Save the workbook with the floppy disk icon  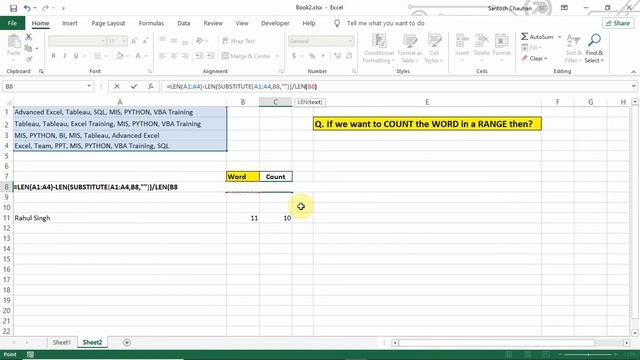pos(13,8)
